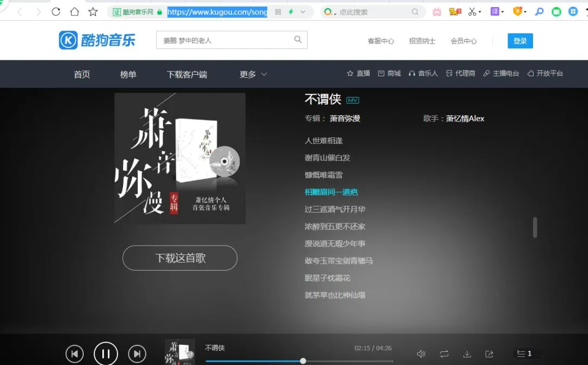
Task: Expand the translate extension dropdown arrow
Action: [x=503, y=12]
